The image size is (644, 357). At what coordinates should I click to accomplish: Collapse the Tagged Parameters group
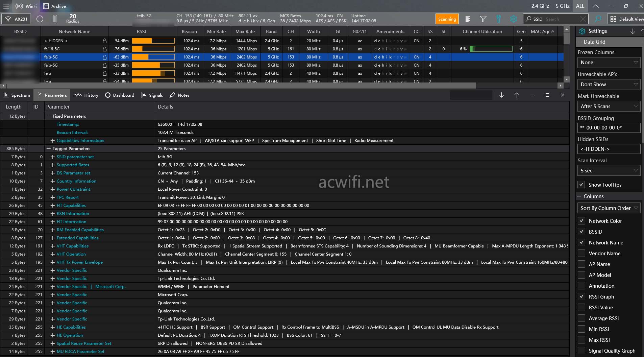(x=49, y=148)
